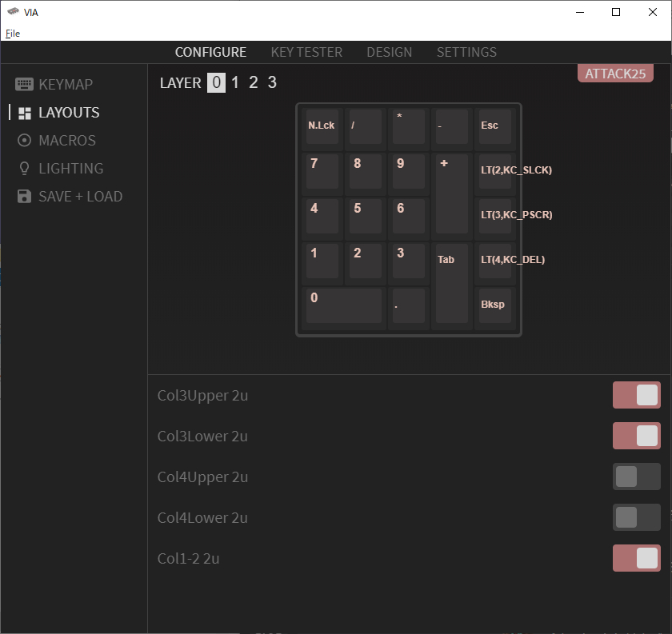Select the Esc key
Image resolution: width=672 pixels, height=634 pixels.
click(x=495, y=127)
